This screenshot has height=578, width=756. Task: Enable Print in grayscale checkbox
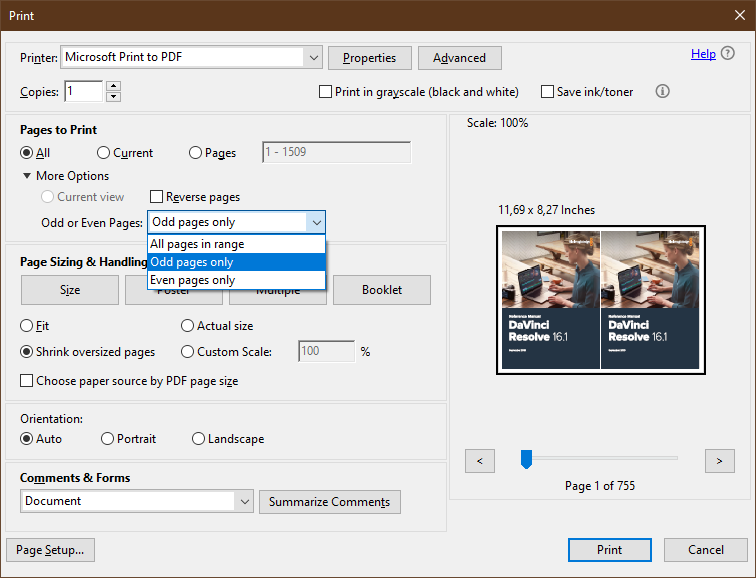click(325, 92)
